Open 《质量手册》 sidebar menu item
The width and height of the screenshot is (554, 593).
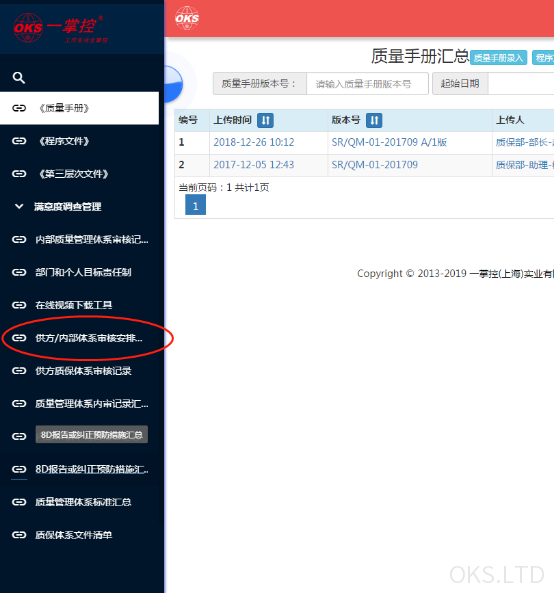(79, 108)
